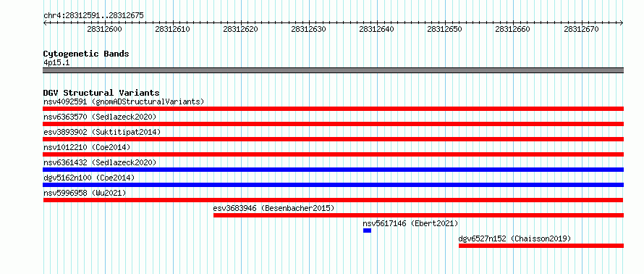
Task: Click ruler position 28312600
Action: coord(104,29)
